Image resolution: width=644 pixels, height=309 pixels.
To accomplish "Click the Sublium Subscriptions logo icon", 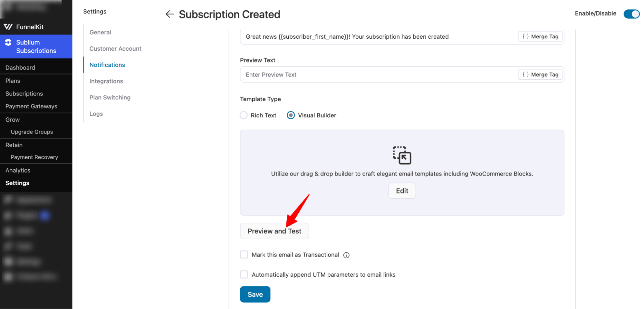I will coord(8,42).
